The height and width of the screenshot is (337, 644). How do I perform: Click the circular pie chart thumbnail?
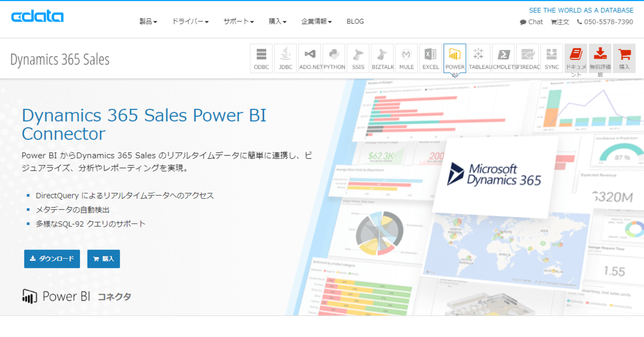tap(378, 233)
